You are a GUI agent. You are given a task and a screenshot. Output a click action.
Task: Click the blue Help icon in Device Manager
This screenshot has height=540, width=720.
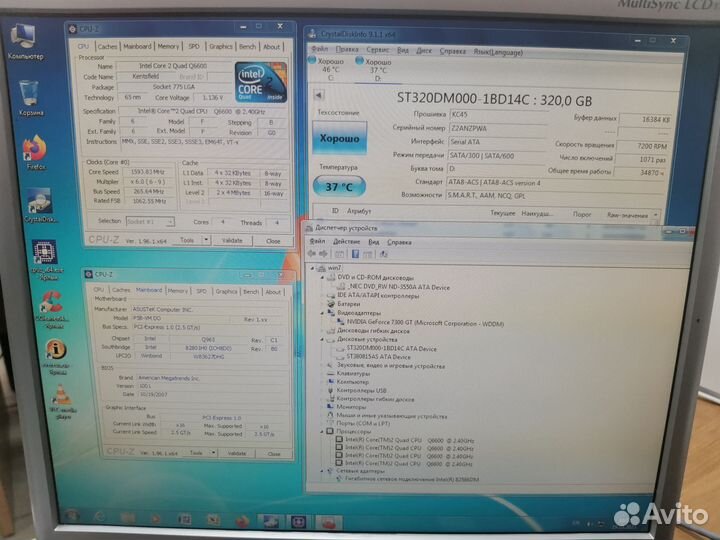(355, 253)
